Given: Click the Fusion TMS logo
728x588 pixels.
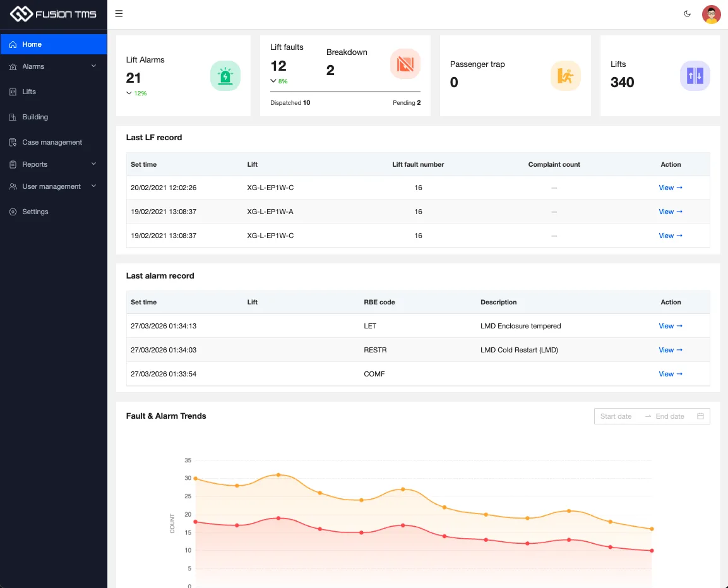Looking at the screenshot, I should click(x=54, y=14).
